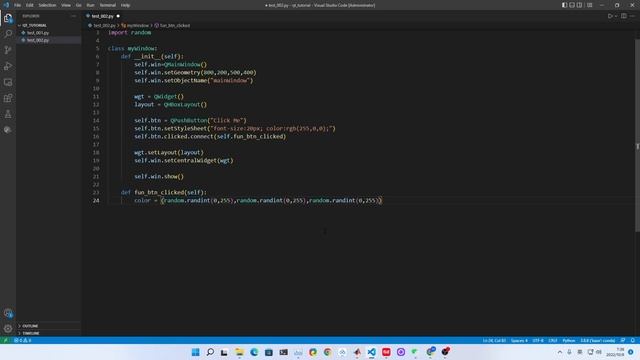Open the Explorer view in the activity bar
Screen dimensions: 640x360
pyautogui.click(x=8, y=18)
